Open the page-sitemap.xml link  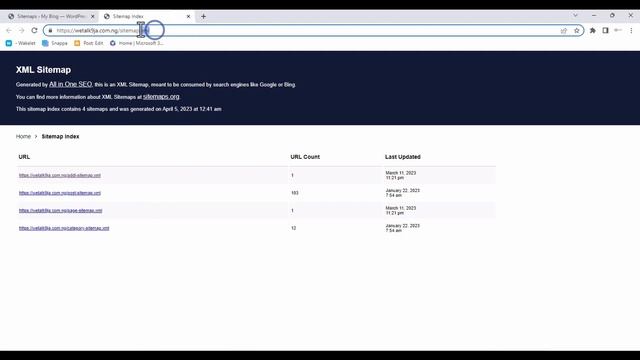60,210
